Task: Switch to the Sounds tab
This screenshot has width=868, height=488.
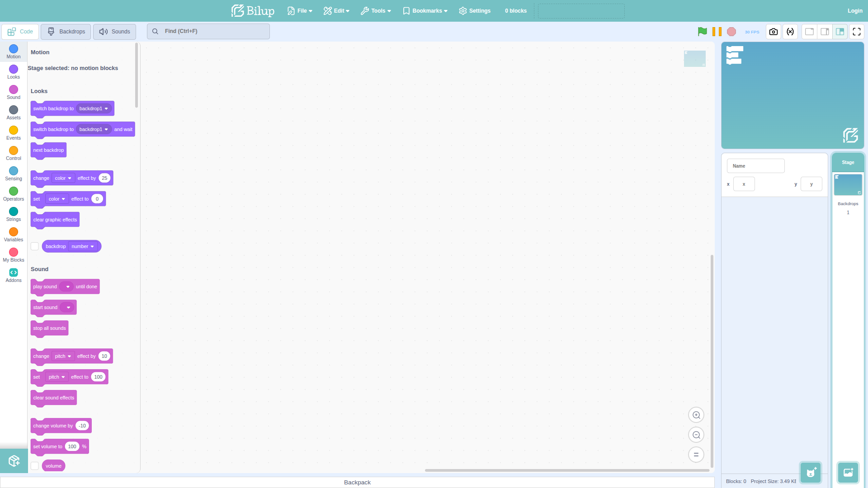Action: pos(115,32)
